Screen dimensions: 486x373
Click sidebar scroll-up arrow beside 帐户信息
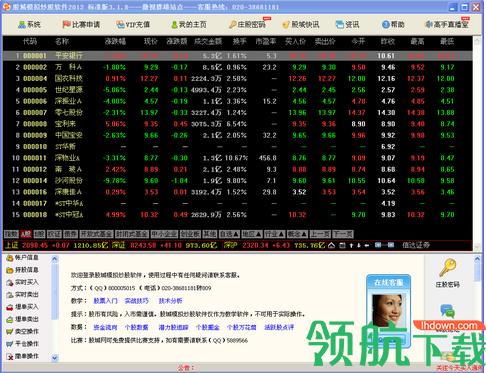[x=55, y=259]
